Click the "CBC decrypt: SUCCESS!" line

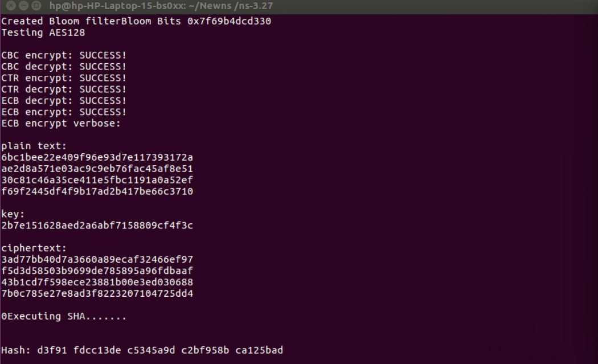click(x=64, y=67)
